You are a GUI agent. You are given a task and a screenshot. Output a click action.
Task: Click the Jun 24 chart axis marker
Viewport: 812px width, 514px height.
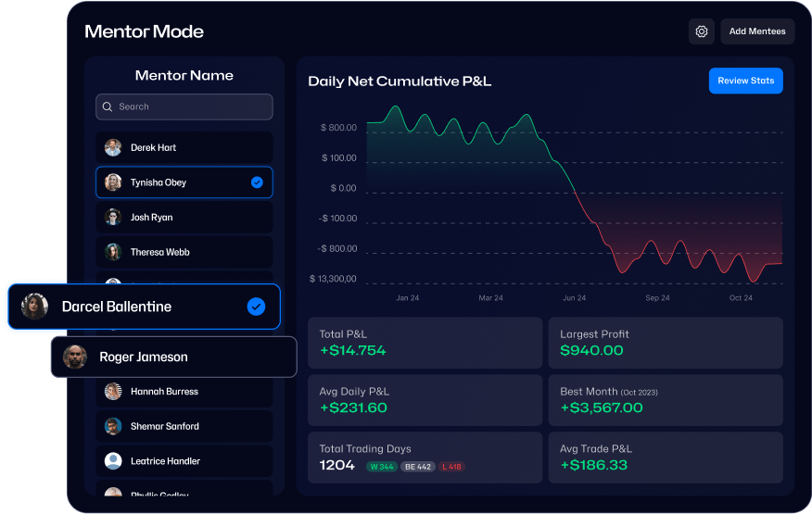tap(574, 298)
